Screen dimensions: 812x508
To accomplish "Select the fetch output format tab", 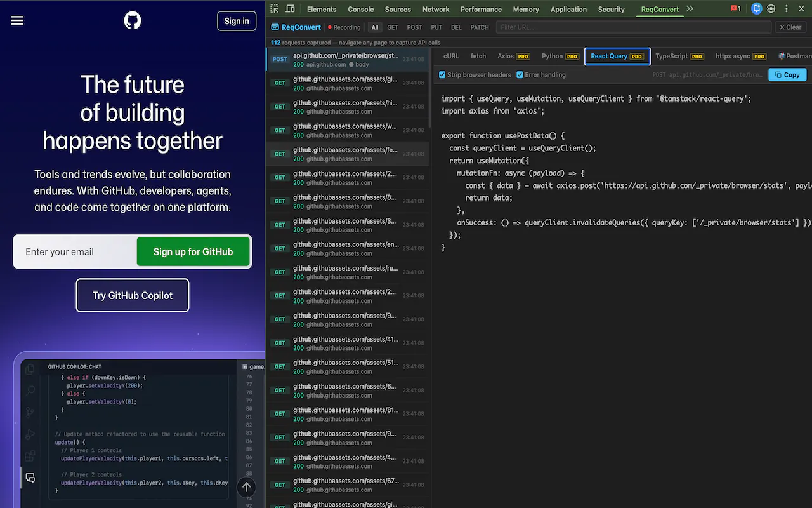I will (x=478, y=56).
